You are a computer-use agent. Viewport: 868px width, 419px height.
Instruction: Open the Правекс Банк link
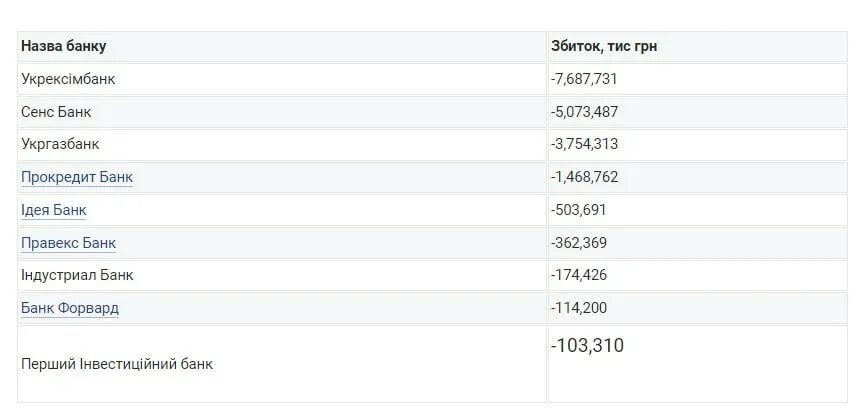pyautogui.click(x=69, y=243)
